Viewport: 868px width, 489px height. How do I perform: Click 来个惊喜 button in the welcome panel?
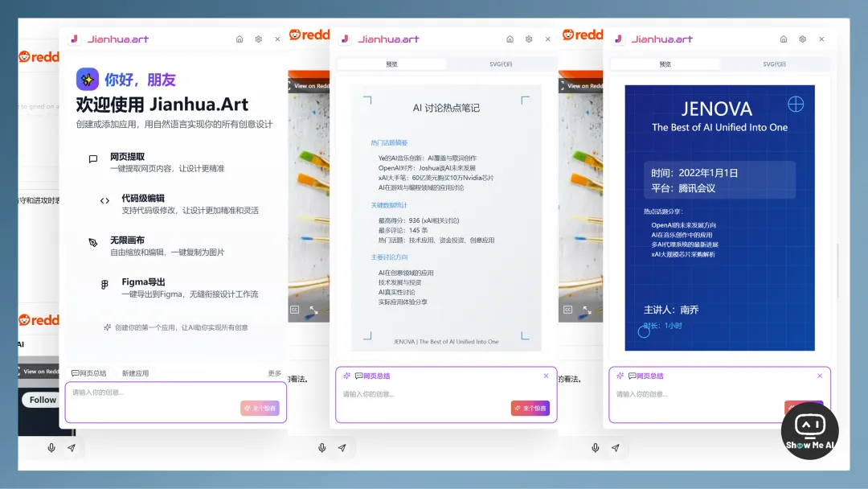260,408
